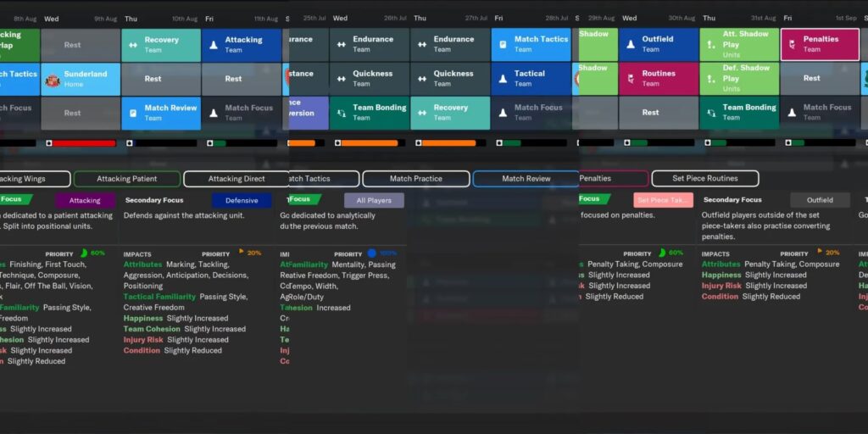Click the Sunderland club badge icon
The image size is (868, 434).
coord(52,79)
